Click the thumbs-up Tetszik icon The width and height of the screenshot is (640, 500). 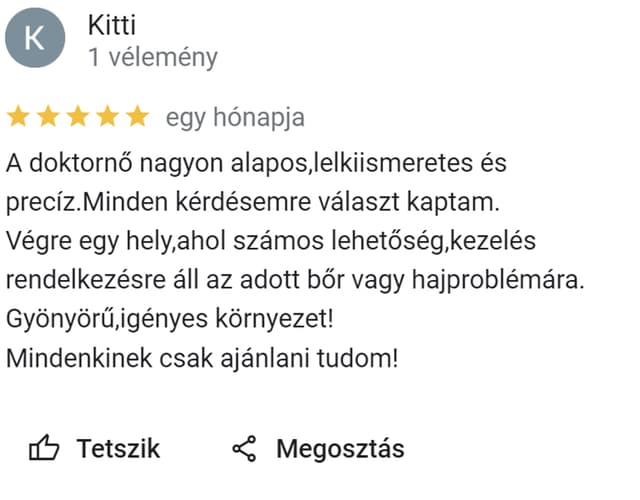[44, 448]
